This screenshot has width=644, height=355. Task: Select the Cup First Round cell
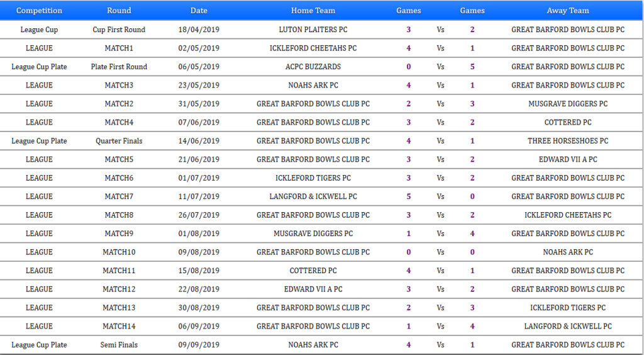pos(119,30)
